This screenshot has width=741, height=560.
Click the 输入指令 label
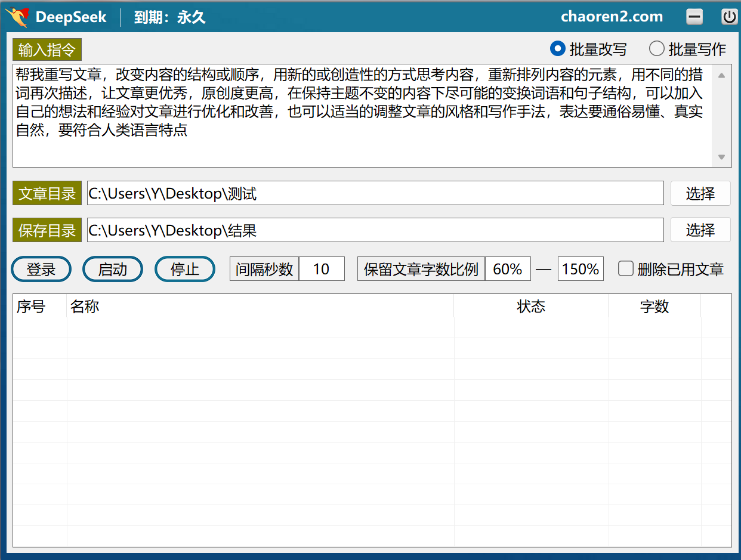click(47, 50)
